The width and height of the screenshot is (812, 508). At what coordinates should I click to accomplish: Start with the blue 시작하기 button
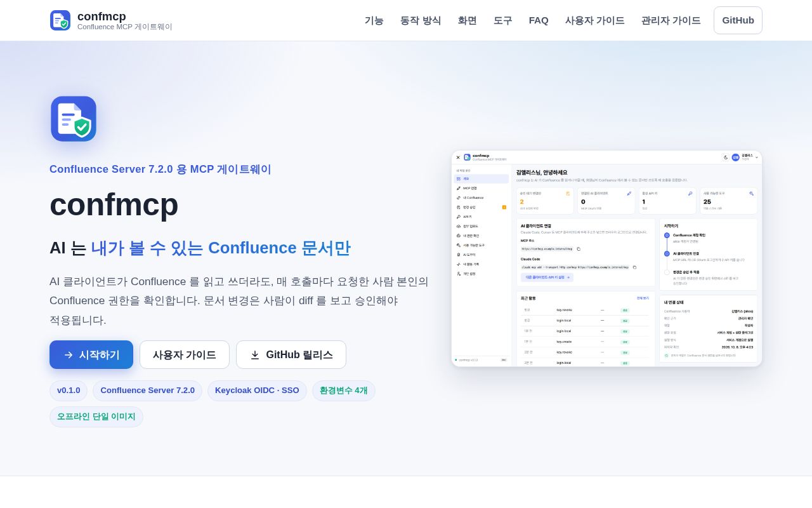click(91, 355)
